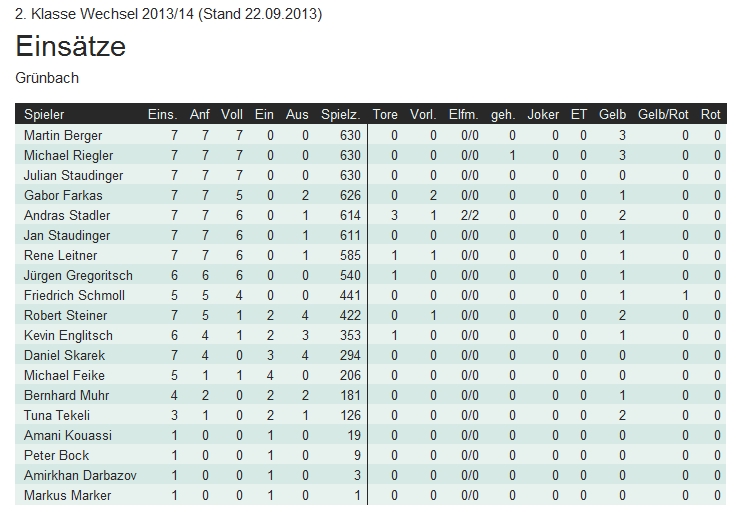Click the Eins. column header
This screenshot has width=741, height=512.
162,115
